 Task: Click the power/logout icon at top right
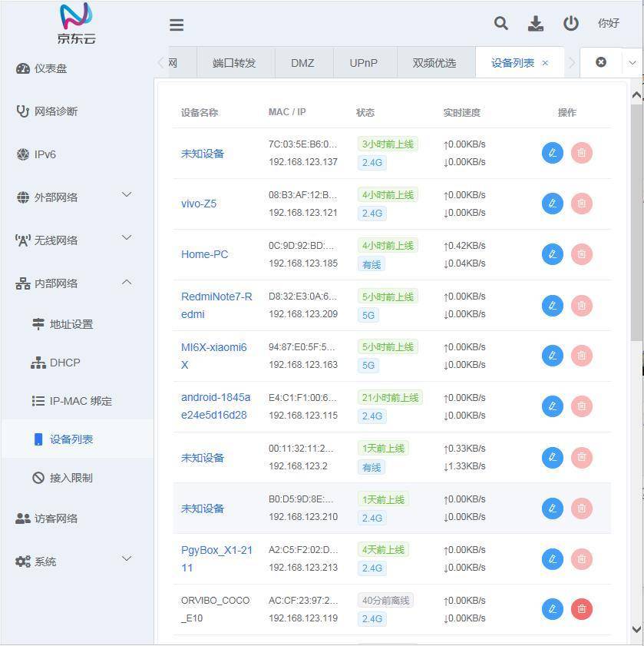(x=570, y=24)
